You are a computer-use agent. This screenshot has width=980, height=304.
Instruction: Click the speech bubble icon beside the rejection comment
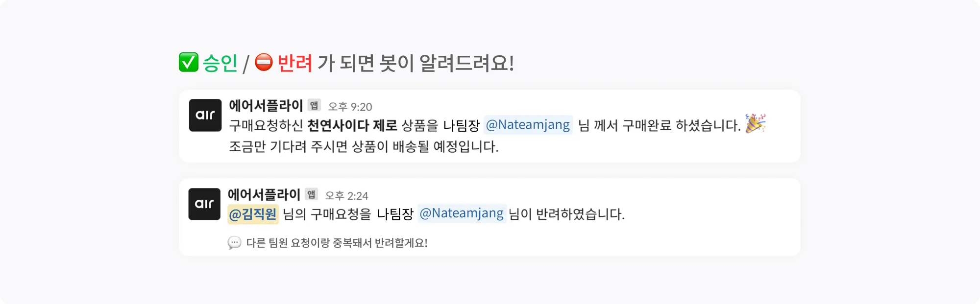234,243
